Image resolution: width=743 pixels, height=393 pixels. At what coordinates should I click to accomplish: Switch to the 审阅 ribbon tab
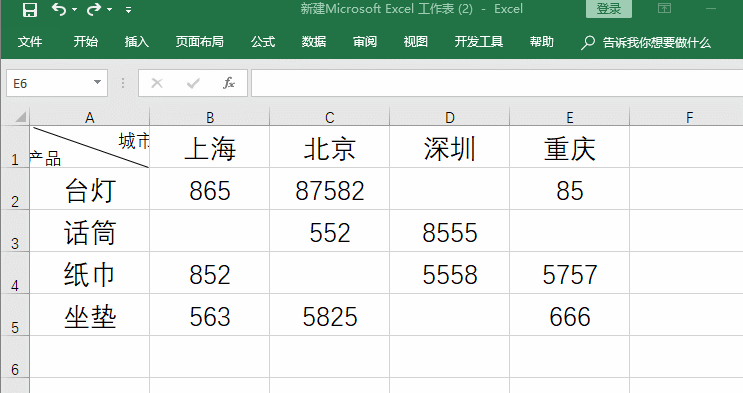pos(365,42)
